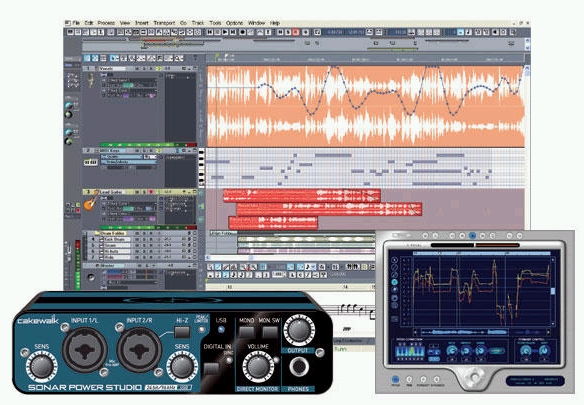Select the second red Lead Guitar clip
The width and height of the screenshot is (584, 405).
tap(329, 209)
